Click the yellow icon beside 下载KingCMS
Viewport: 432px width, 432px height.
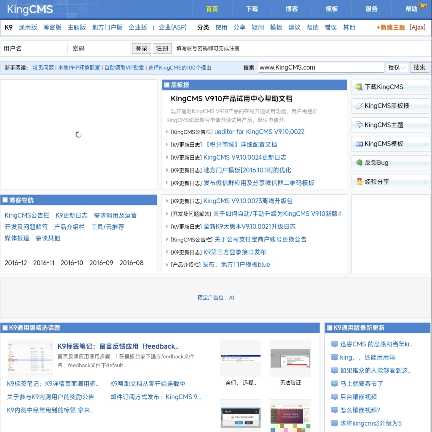click(x=359, y=87)
